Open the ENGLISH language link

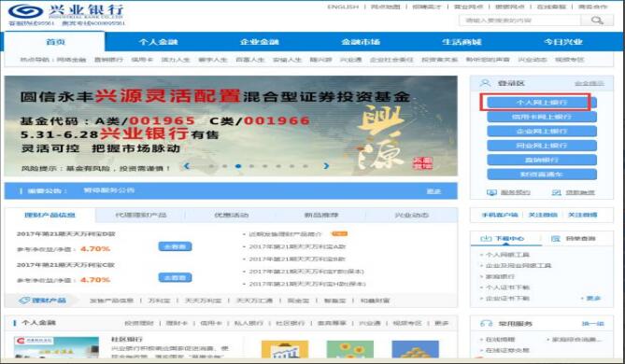343,7
